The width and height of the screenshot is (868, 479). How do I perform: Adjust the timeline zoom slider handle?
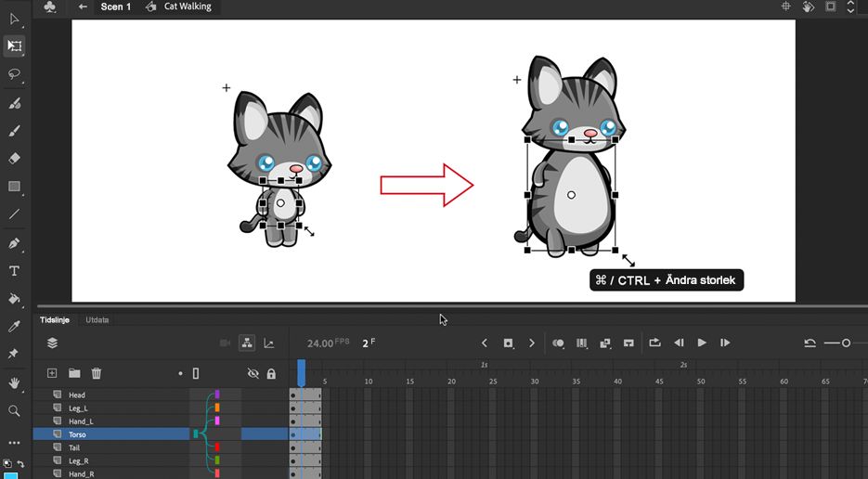click(x=846, y=343)
